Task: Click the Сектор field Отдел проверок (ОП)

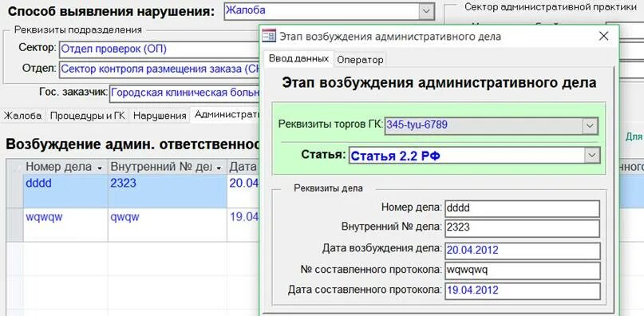Action: (x=160, y=49)
